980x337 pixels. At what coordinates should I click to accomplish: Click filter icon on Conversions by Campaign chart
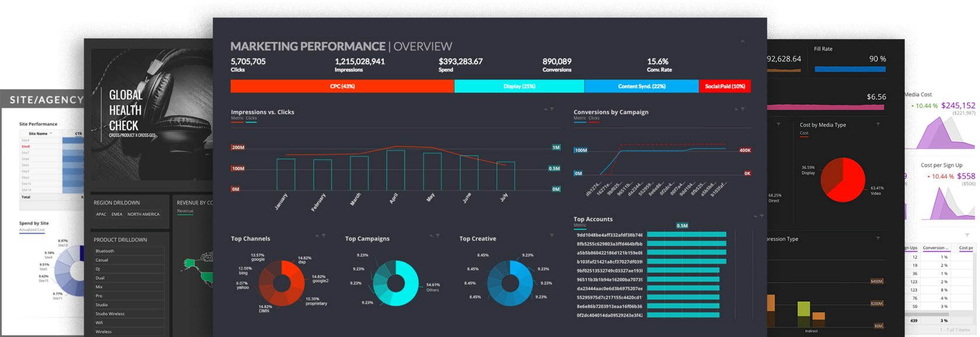pyautogui.click(x=743, y=109)
